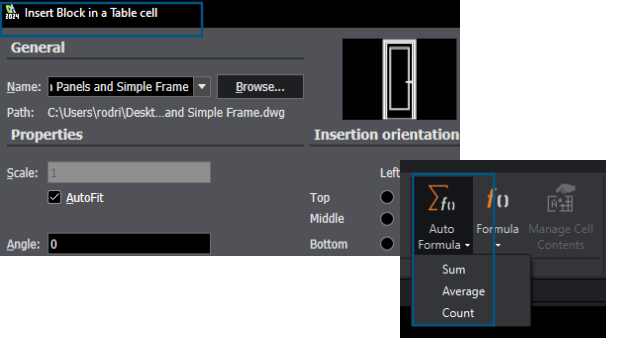Select the Middle Left orientation radio button
The height and width of the screenshot is (360, 640).
tap(387, 219)
